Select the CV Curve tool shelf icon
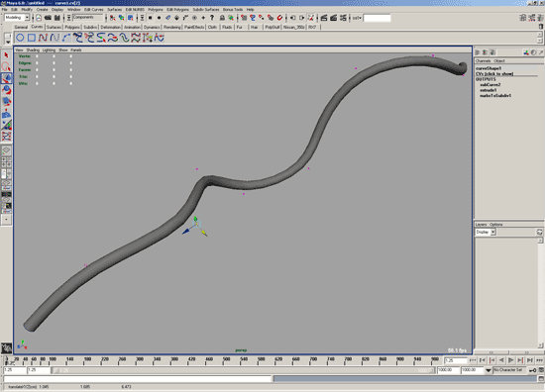The image size is (545, 392). 43,38
